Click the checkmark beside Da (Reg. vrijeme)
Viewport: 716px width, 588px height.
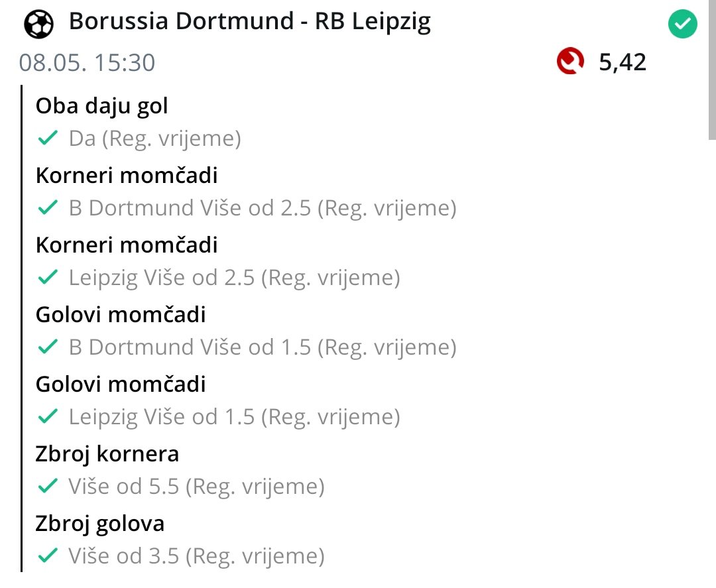tap(47, 139)
